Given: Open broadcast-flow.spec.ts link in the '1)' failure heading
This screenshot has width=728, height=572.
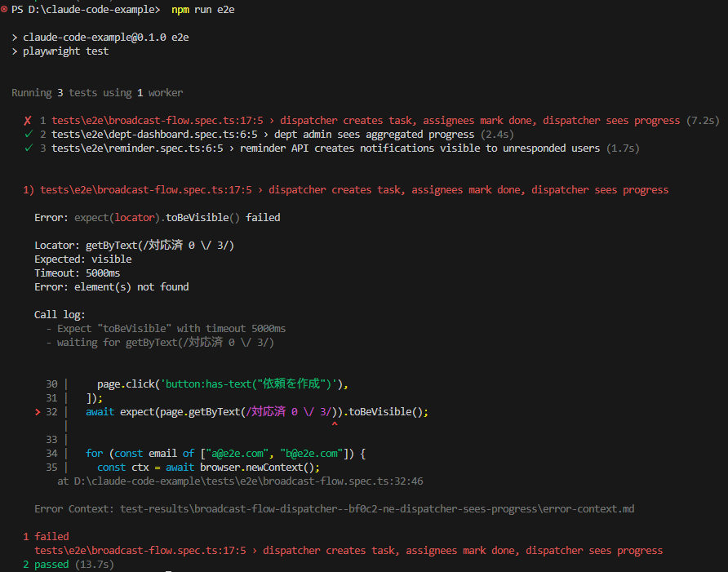Looking at the screenshot, I should [146, 190].
